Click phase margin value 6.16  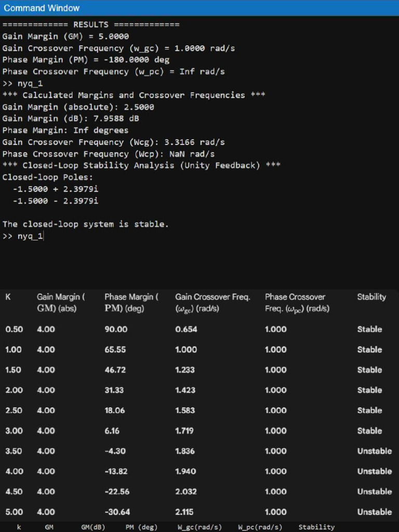(x=112, y=431)
